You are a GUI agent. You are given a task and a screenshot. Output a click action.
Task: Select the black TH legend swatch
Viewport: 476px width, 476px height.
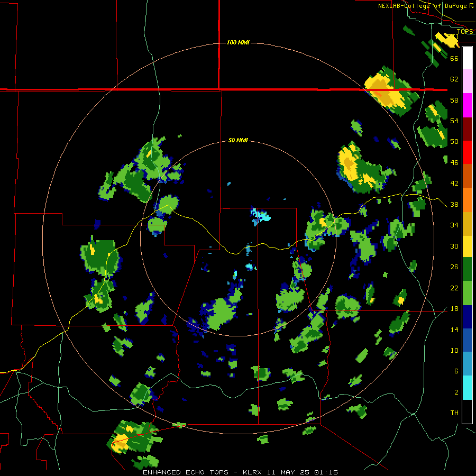(467, 411)
